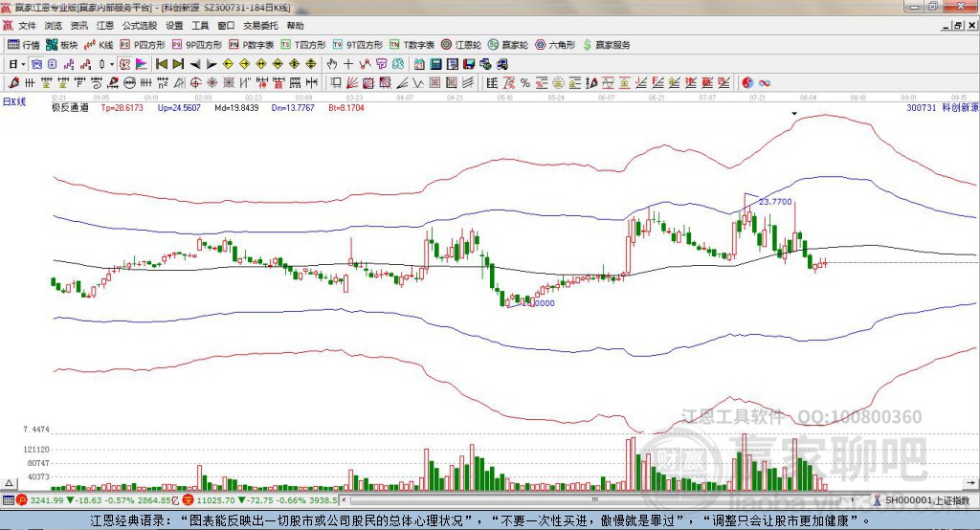Viewport: 980px width, 530px height.
Task: Open the P数字表 tool
Action: pos(252,45)
